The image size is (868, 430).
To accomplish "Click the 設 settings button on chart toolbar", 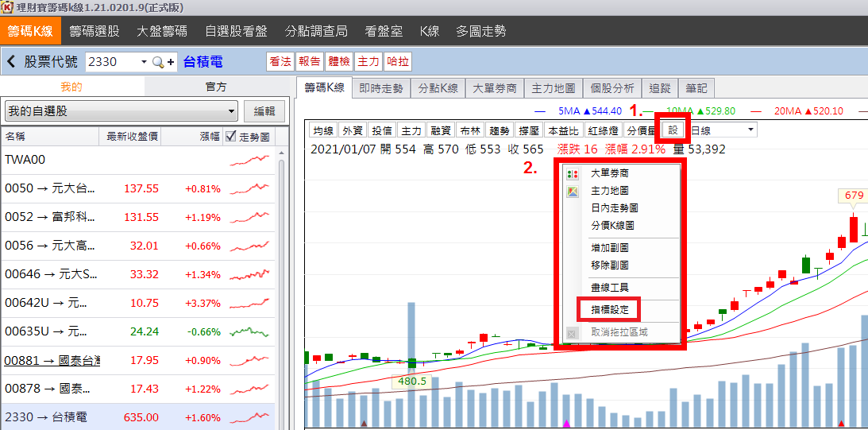I will click(673, 130).
